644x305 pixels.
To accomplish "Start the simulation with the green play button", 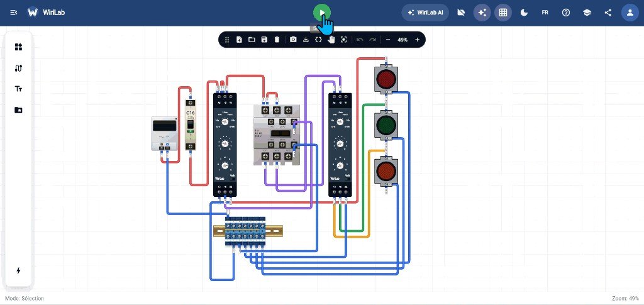I will point(321,13).
